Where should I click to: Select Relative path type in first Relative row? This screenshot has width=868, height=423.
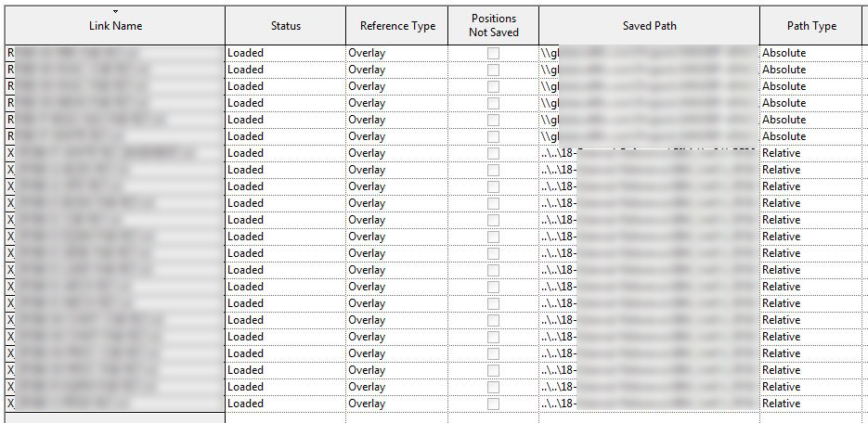click(811, 153)
